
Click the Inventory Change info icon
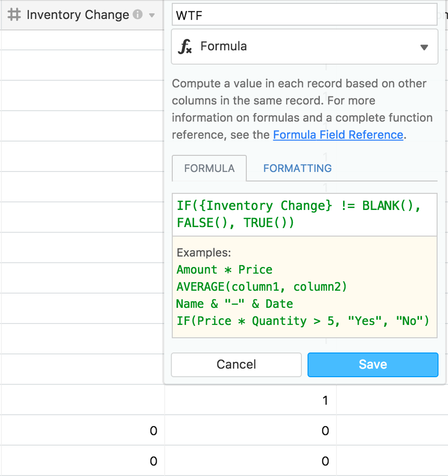[138, 14]
